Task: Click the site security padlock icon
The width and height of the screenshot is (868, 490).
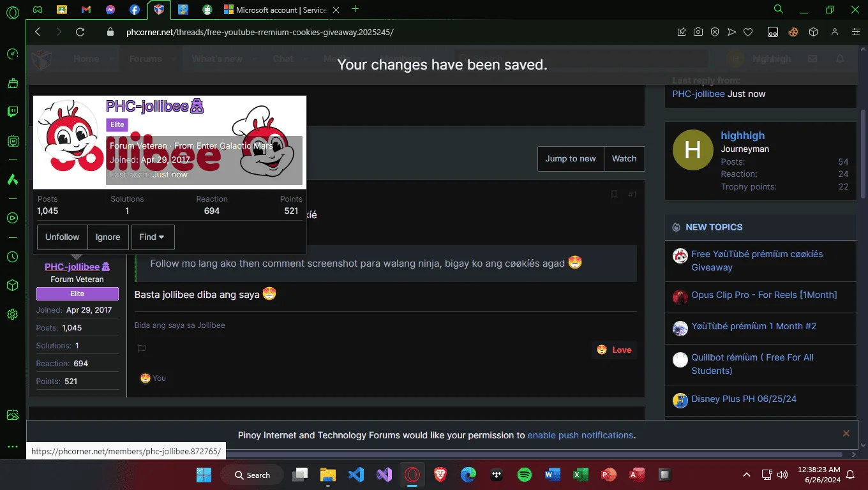Action: (x=111, y=32)
